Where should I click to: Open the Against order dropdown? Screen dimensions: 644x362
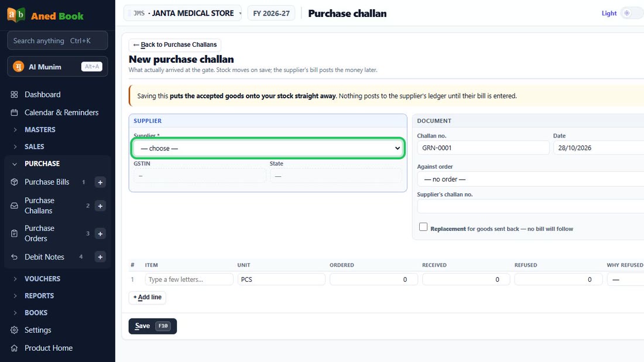point(530,179)
